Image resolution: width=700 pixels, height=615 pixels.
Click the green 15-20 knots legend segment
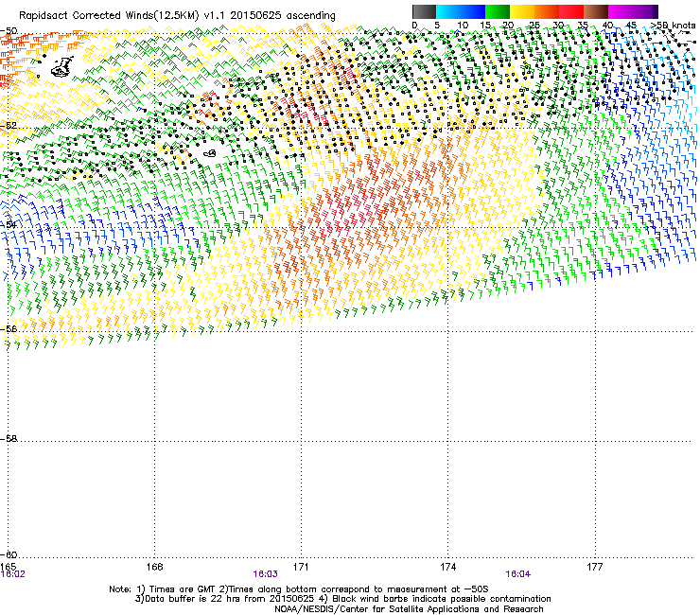pos(498,11)
